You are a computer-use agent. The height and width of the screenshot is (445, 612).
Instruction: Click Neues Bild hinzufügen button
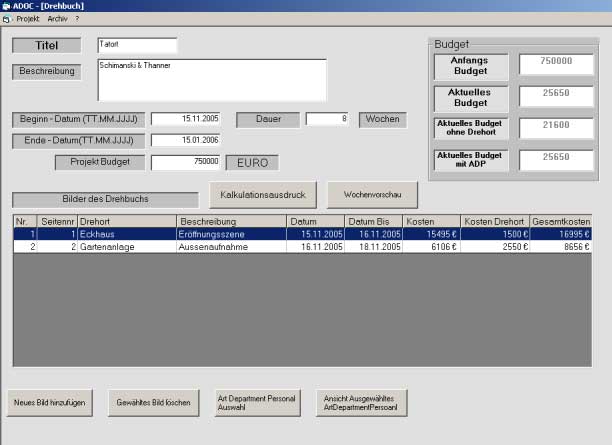tap(49, 402)
